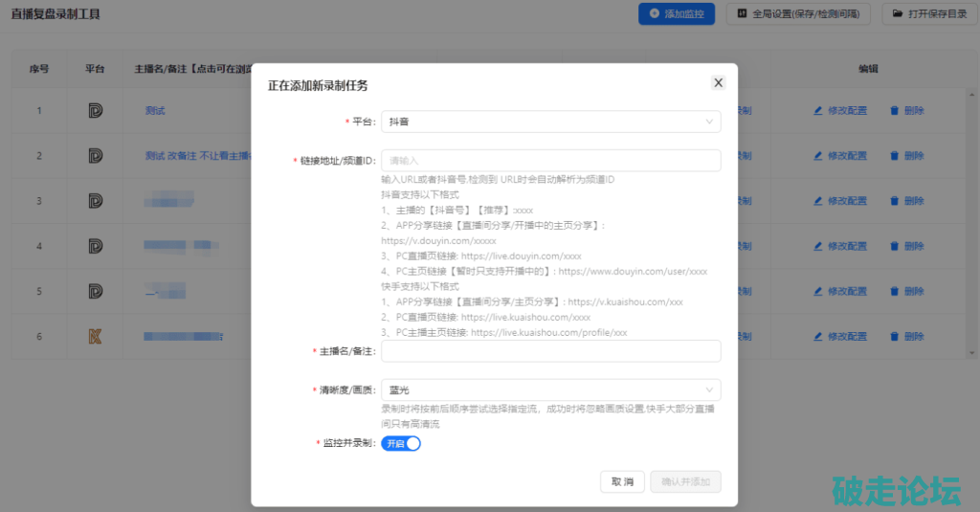Click the pencil edit icon in row 2
The image size is (980, 512).
pyautogui.click(x=818, y=156)
